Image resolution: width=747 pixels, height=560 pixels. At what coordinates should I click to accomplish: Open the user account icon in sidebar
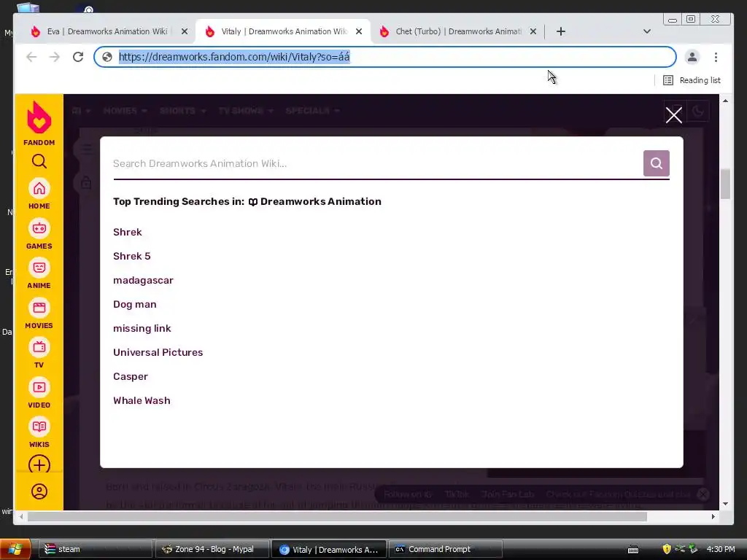click(x=39, y=491)
